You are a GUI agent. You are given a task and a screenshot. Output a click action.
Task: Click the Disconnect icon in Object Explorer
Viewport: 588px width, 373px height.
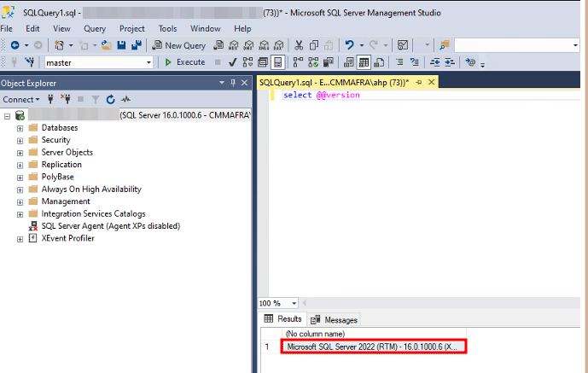point(66,100)
